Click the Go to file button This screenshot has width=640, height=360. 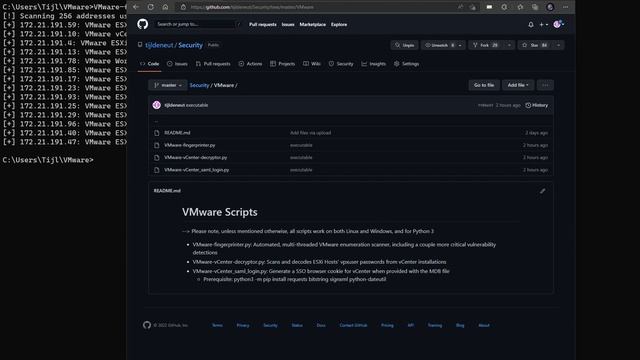coord(484,85)
